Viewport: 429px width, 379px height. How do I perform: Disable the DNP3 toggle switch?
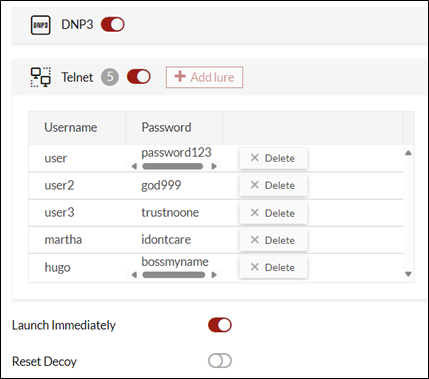[x=113, y=25]
